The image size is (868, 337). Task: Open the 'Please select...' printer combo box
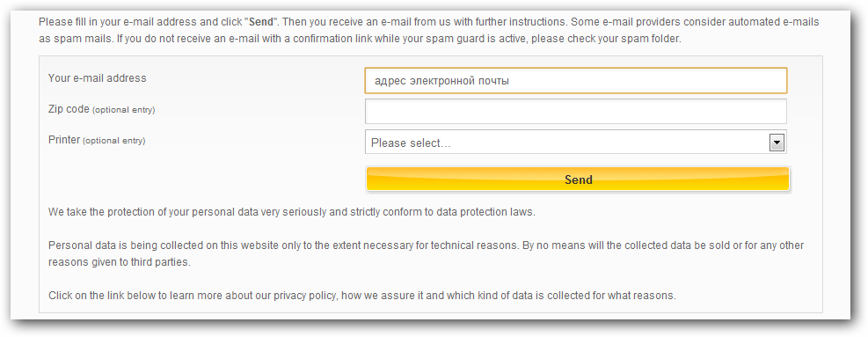576,142
